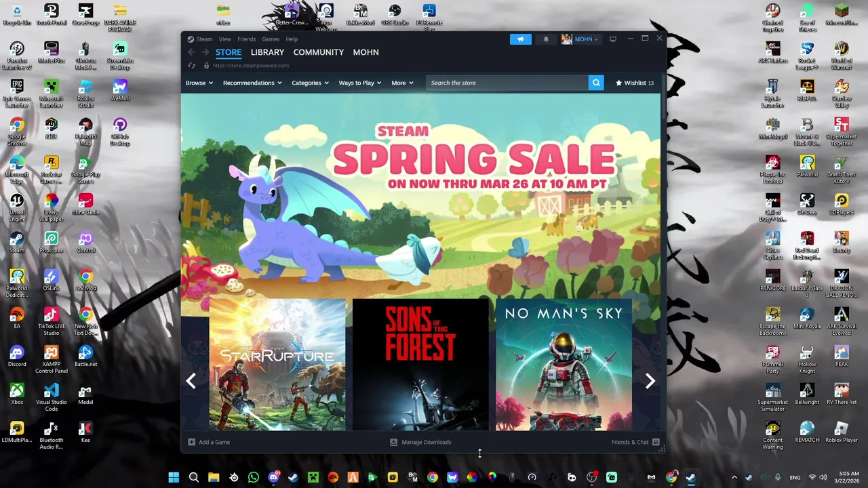868x488 pixels.
Task: Open Hollow Knight desktop shortcut
Action: 807,359
